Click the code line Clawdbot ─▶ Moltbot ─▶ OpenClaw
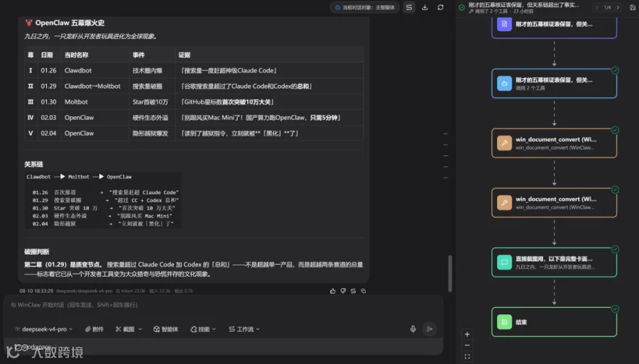The height and width of the screenshot is (364, 639). pyautogui.click(x=79, y=177)
